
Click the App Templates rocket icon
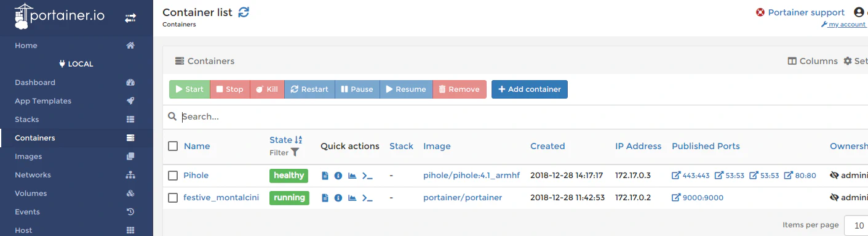(x=130, y=101)
